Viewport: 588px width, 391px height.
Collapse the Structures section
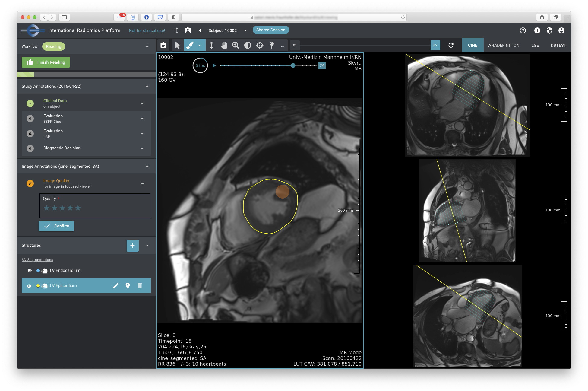(x=147, y=246)
